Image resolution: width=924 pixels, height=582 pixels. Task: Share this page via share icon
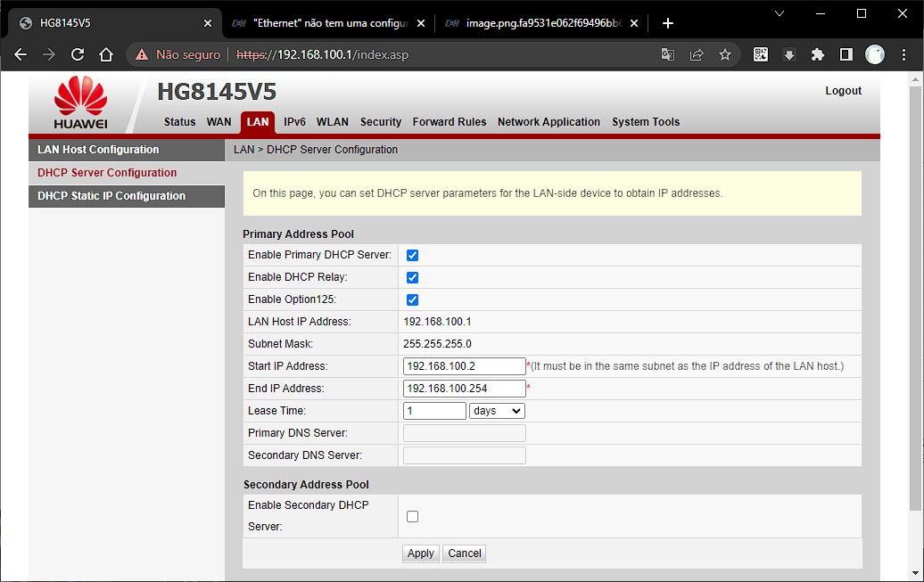coord(697,54)
